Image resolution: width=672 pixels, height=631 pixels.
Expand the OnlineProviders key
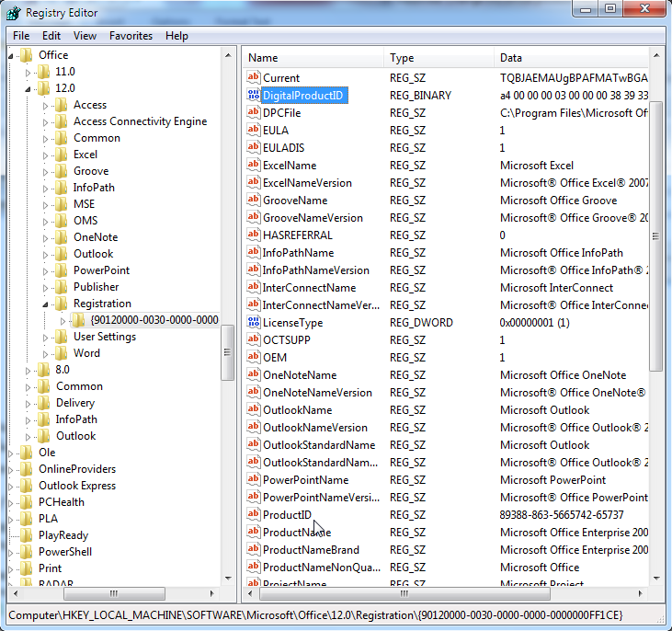(11, 470)
